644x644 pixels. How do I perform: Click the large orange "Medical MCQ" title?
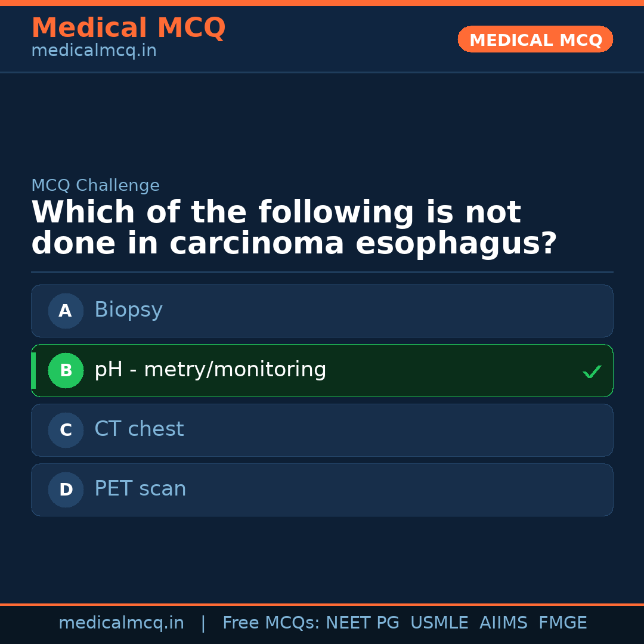tap(128, 28)
